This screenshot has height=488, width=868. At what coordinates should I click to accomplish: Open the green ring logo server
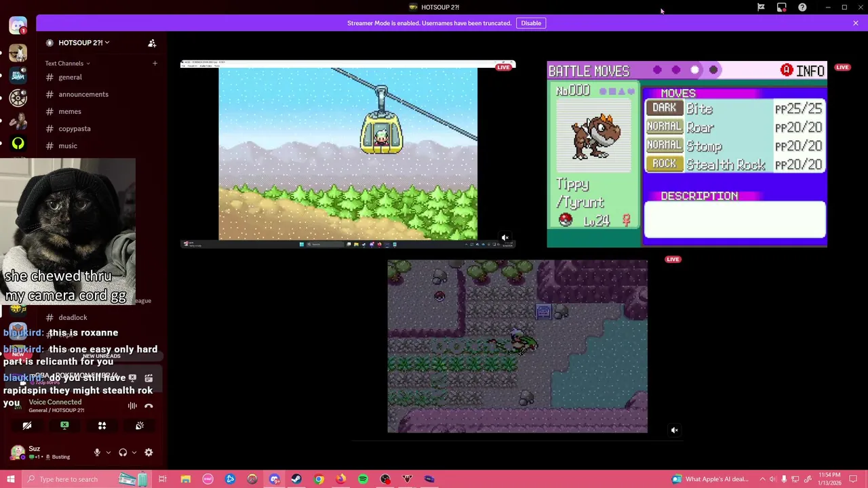pyautogui.click(x=18, y=143)
